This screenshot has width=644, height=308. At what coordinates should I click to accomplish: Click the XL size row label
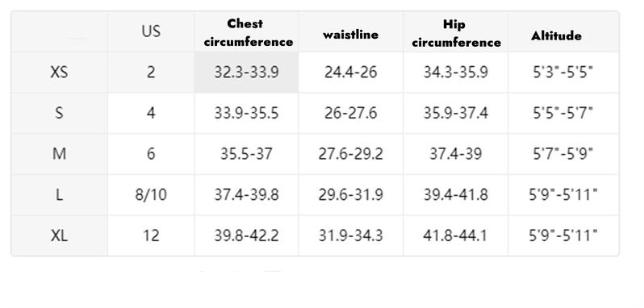(60, 235)
